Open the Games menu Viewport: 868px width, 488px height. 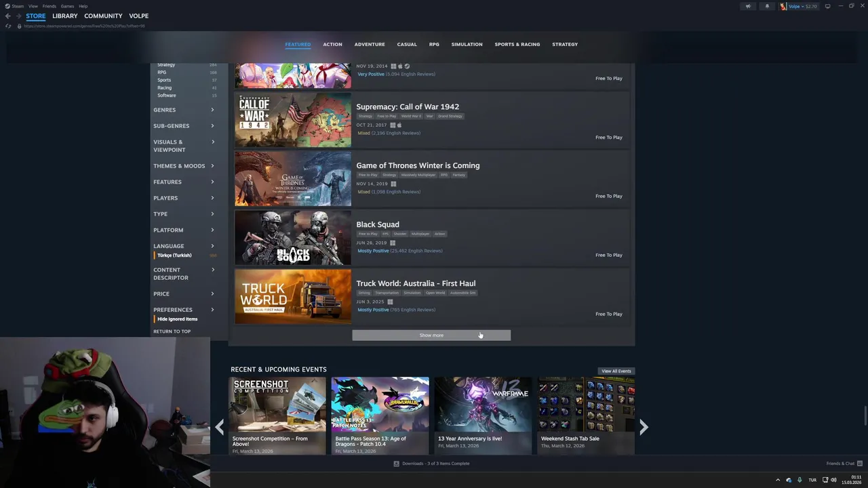click(x=68, y=6)
